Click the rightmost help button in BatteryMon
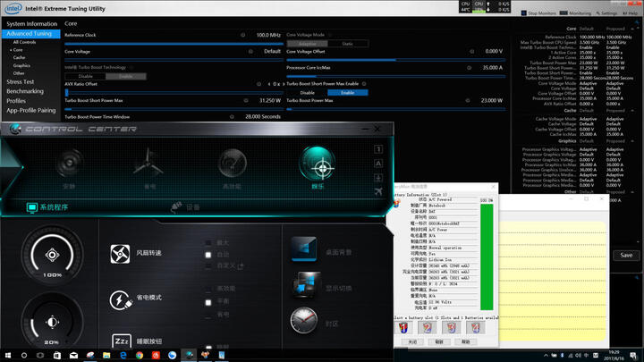644x362 pixels. [x=465, y=341]
